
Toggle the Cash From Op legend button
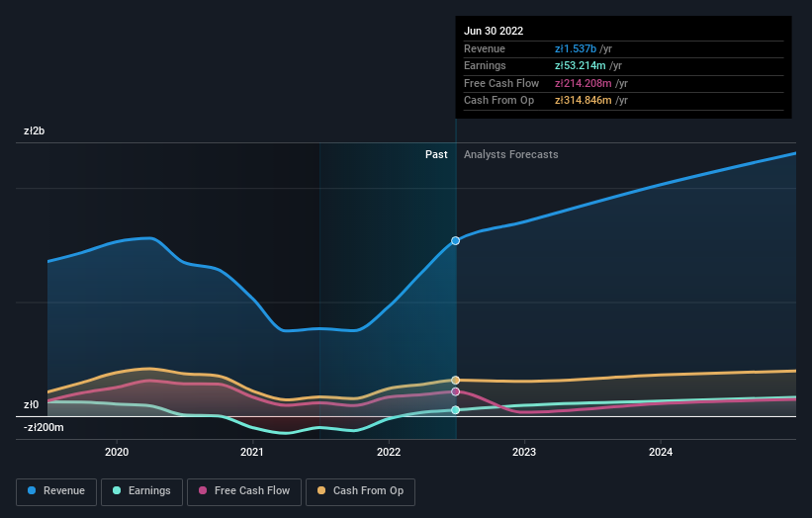(360, 491)
